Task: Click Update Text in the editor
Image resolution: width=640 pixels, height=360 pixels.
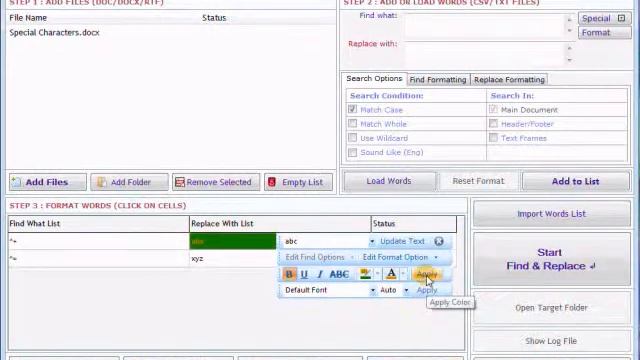Action: [402, 241]
